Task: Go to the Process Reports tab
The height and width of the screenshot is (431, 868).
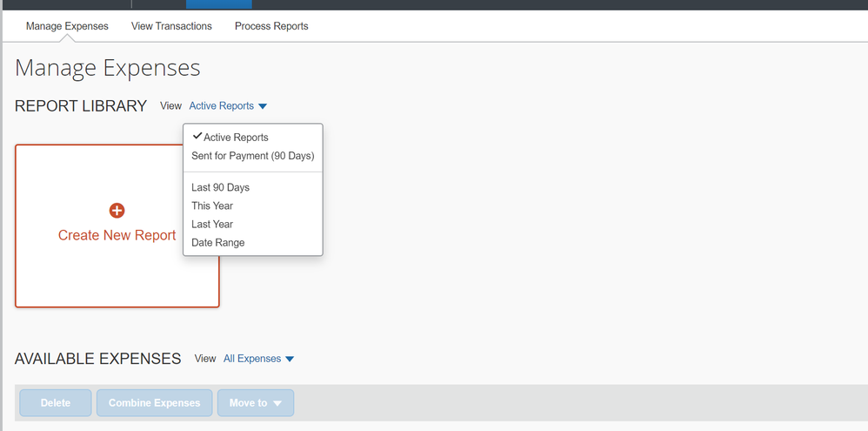Action: 271,26
